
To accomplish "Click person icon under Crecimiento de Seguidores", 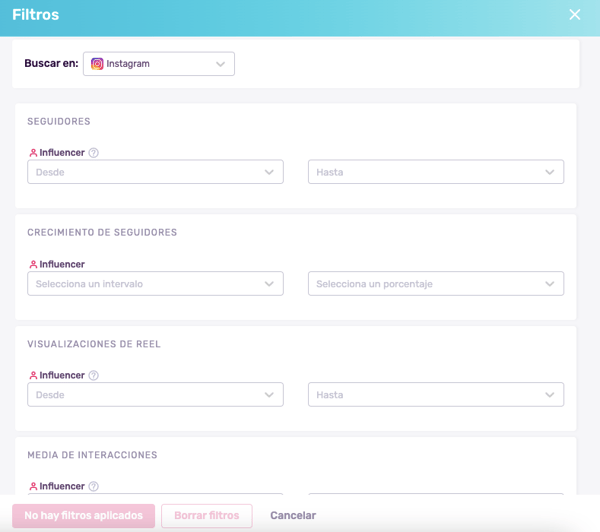I will (33, 265).
